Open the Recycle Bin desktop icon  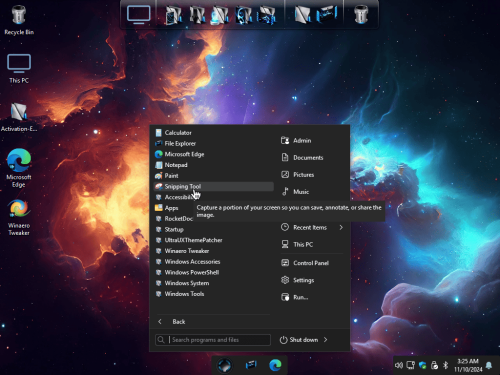pos(19,20)
